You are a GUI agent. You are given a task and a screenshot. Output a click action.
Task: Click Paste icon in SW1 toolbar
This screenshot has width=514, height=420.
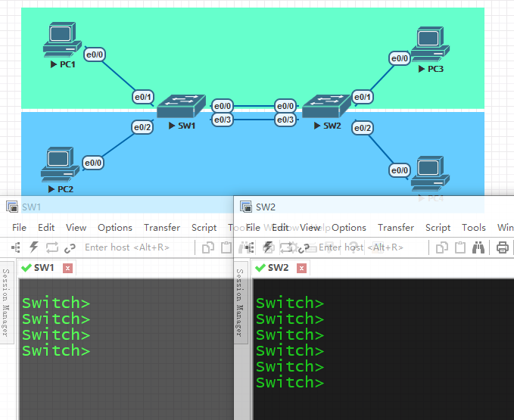pyautogui.click(x=226, y=247)
